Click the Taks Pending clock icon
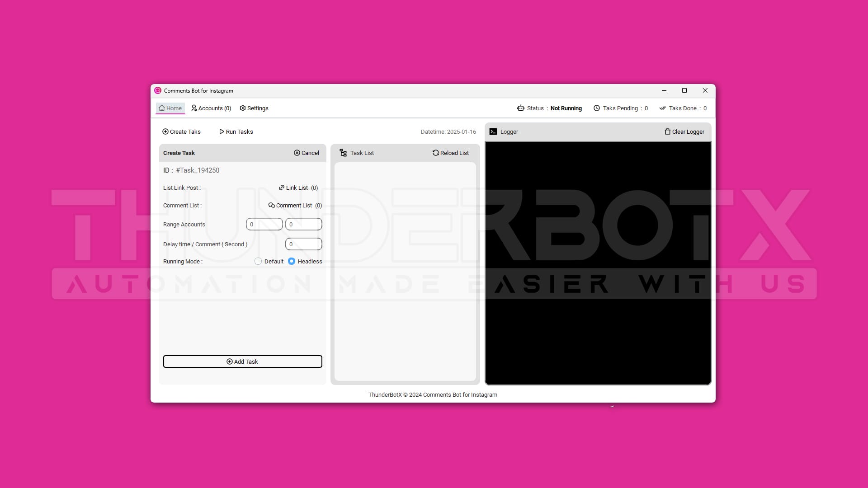The width and height of the screenshot is (868, 488). 597,108
